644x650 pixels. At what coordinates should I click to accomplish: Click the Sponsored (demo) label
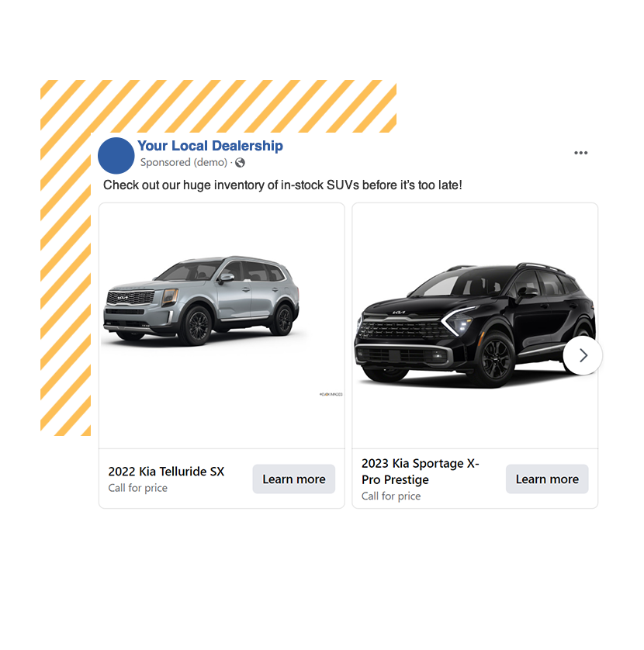pos(184,162)
